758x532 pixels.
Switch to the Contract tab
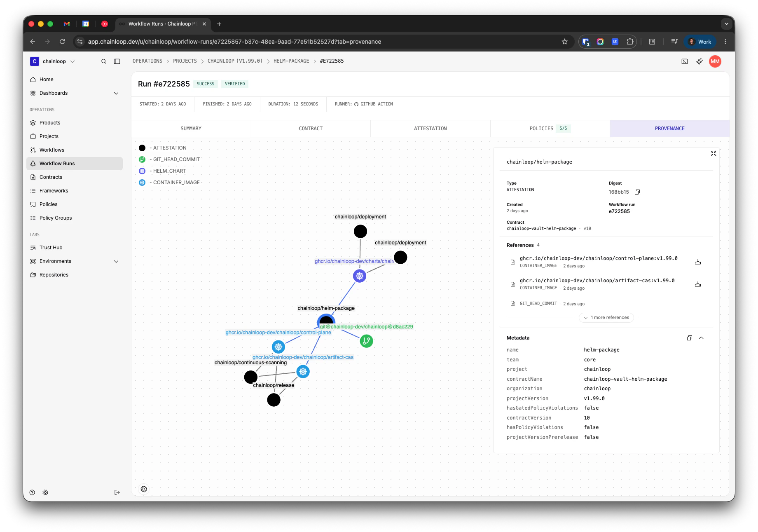pos(311,129)
